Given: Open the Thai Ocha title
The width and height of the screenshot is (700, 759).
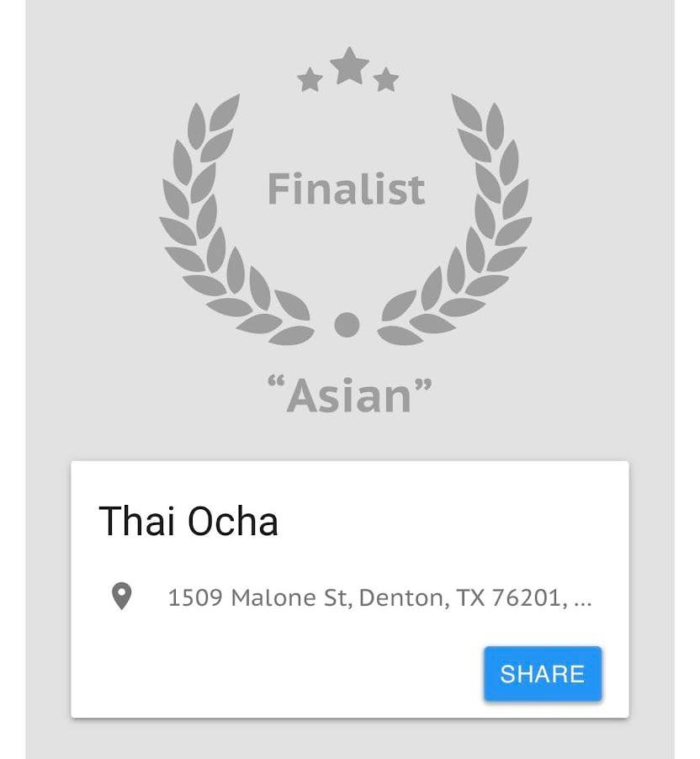Looking at the screenshot, I should point(188,522).
